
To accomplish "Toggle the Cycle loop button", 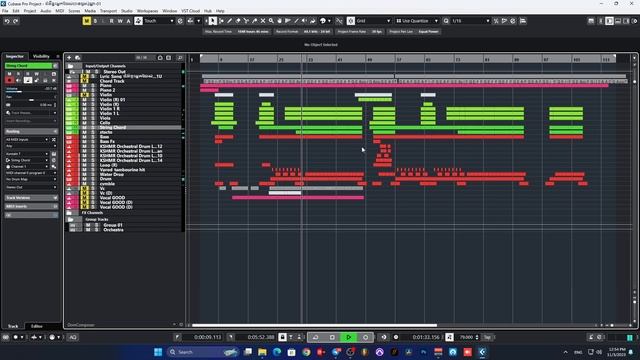I will point(316,337).
